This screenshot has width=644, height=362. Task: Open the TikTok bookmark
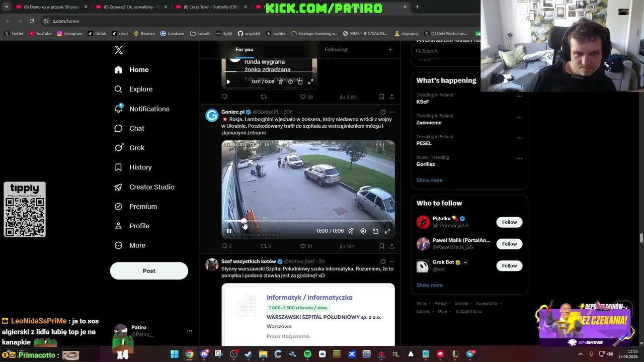click(97, 34)
